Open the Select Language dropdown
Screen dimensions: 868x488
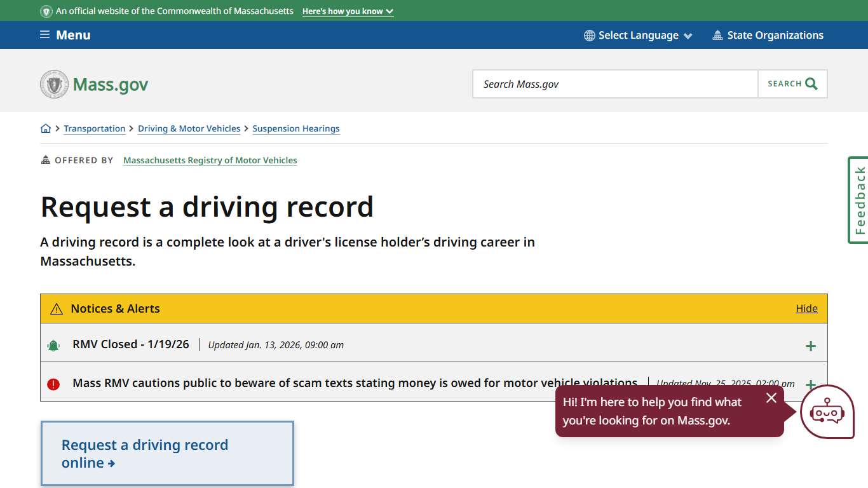click(637, 35)
